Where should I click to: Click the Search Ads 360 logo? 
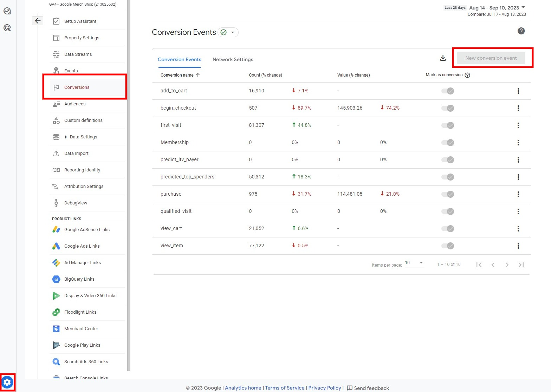pyautogui.click(x=56, y=362)
